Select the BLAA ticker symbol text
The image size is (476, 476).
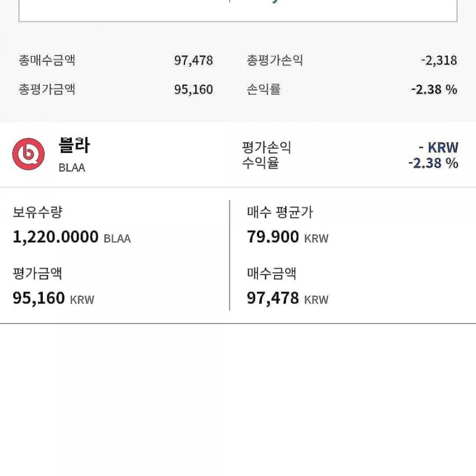71,168
